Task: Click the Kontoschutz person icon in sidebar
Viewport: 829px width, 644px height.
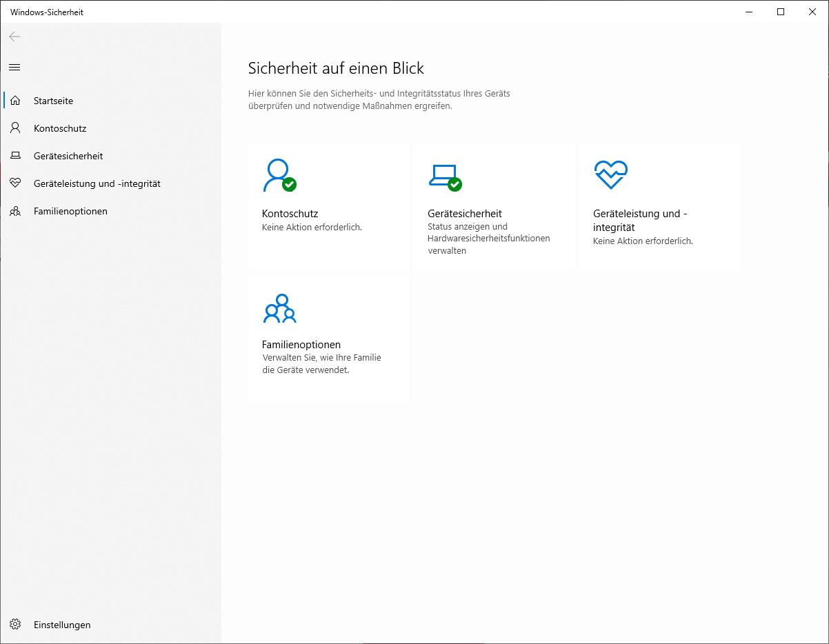Action: tap(15, 128)
